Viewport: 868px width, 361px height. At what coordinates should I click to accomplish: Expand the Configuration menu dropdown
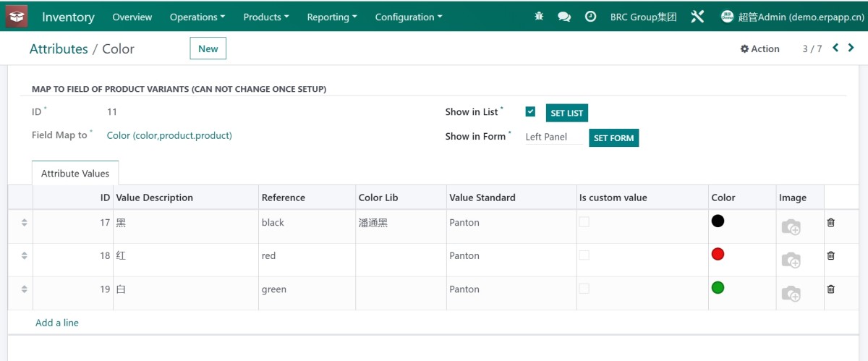click(408, 17)
